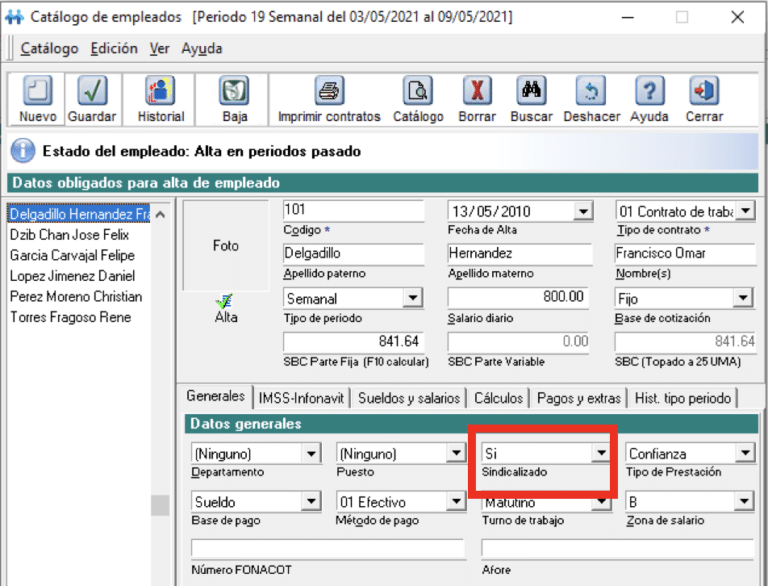The width and height of the screenshot is (768, 586).
Task: Expand the Departamento dropdown
Action: point(311,454)
